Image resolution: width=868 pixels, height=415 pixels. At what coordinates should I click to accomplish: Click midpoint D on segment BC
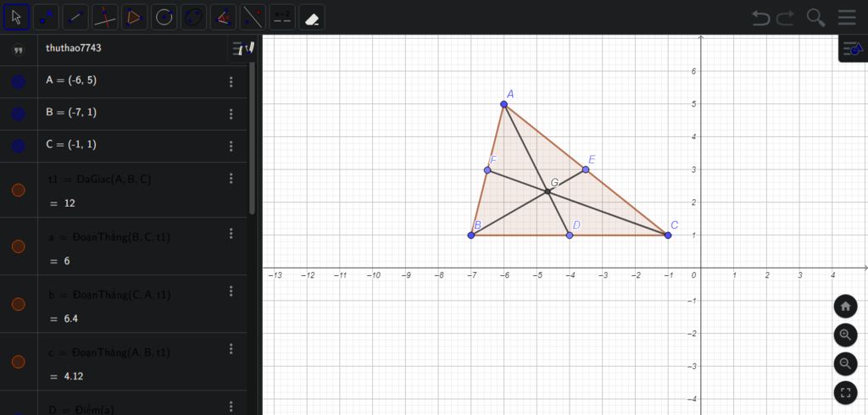point(570,235)
